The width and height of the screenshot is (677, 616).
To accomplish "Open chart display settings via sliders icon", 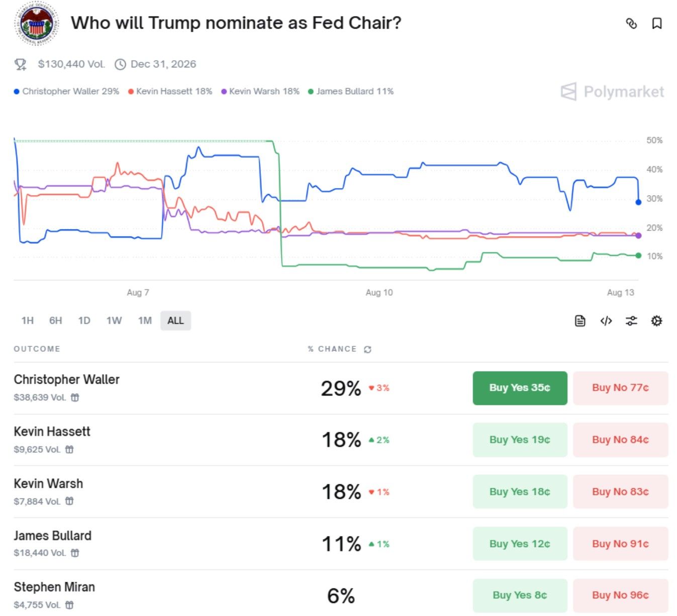I will (x=631, y=320).
